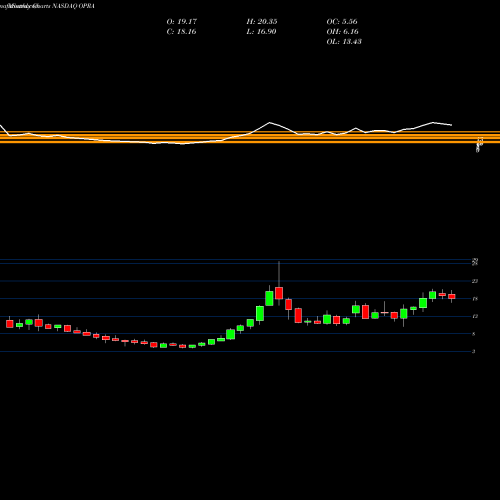Click the NASDAQ OPRA chart title

tap(73, 6)
